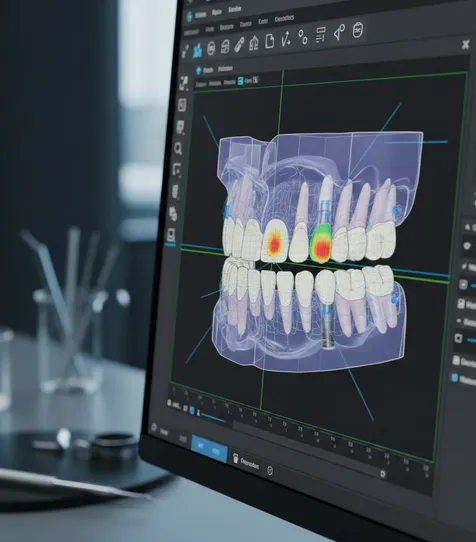Click the circled check icon in bottom bar
This screenshot has width=476, height=542.
tap(270, 470)
